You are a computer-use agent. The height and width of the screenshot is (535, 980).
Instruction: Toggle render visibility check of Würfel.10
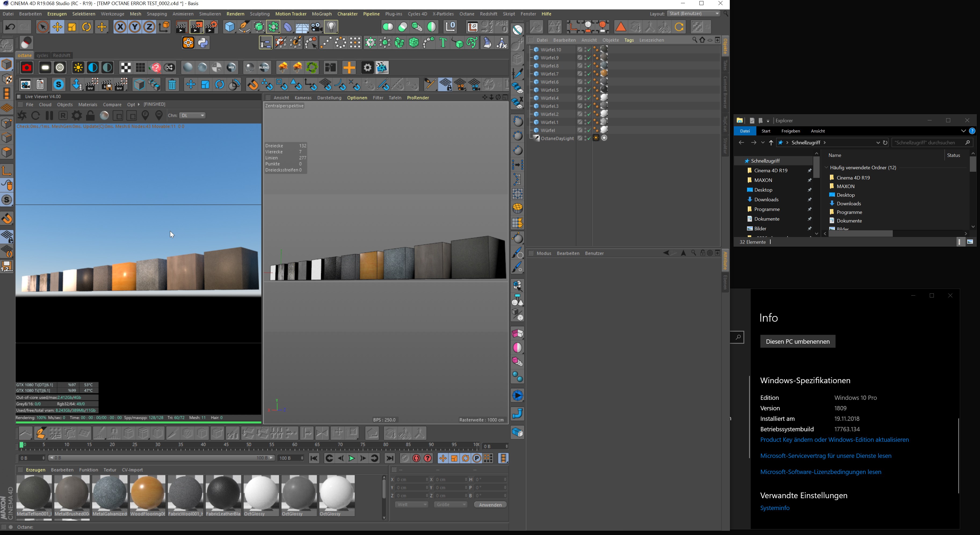pos(589,49)
